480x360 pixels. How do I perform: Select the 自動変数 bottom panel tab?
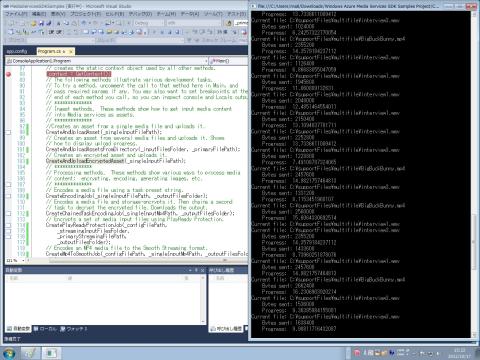click(x=18, y=329)
